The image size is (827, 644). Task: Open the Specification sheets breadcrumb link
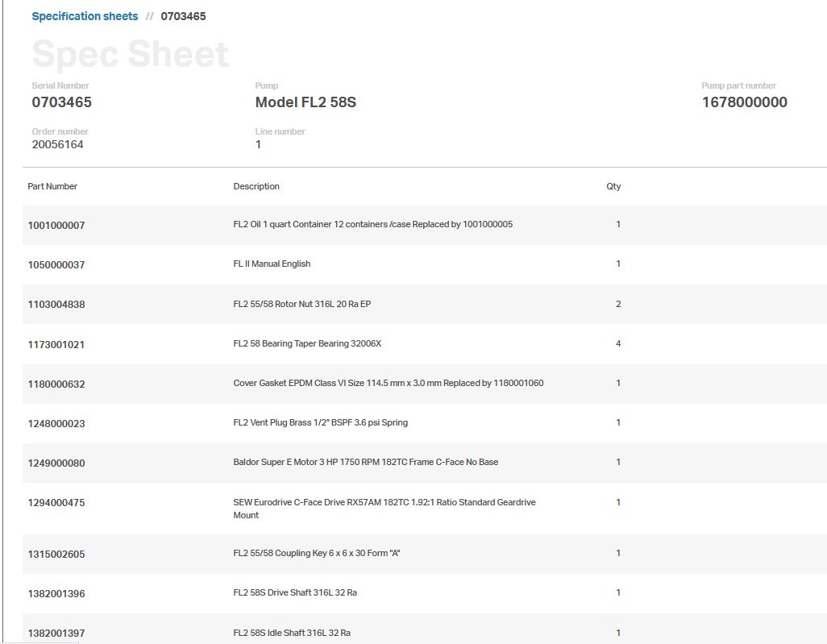(85, 16)
